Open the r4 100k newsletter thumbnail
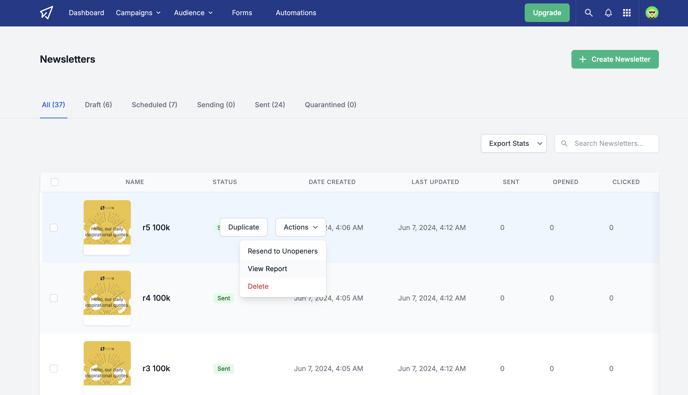This screenshot has width=688, height=395. coord(107,298)
